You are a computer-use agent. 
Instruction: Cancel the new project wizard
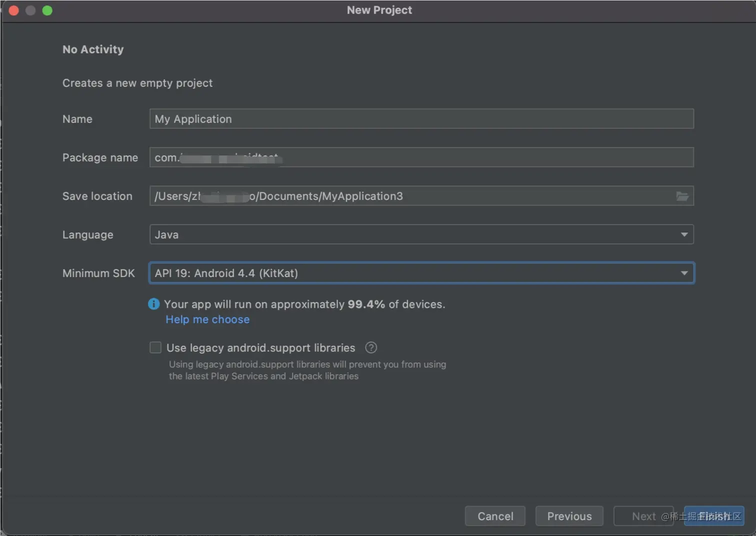[495, 516]
